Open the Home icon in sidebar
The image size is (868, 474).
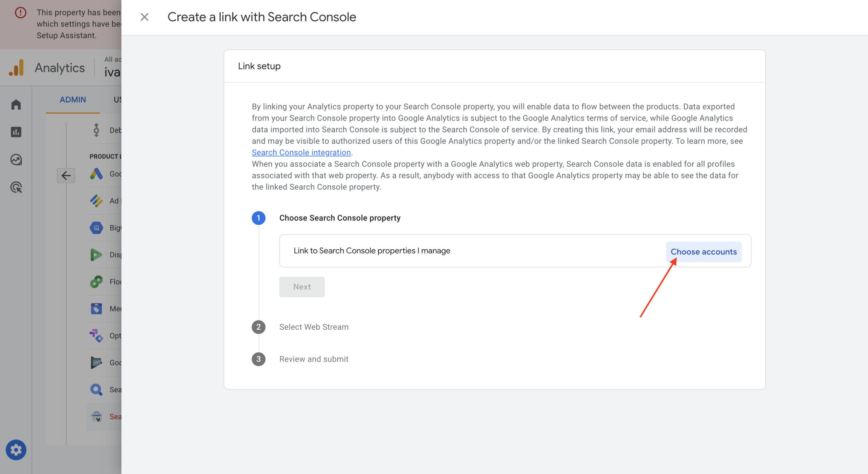coord(16,104)
